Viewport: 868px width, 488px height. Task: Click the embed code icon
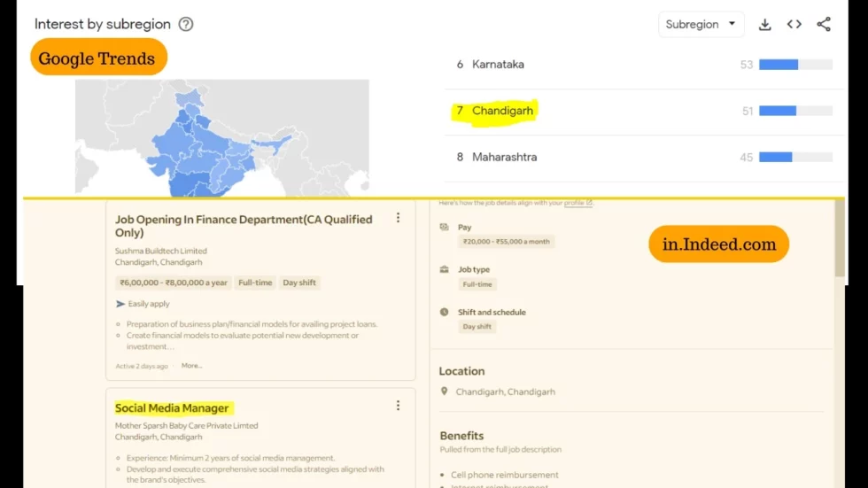coord(794,24)
